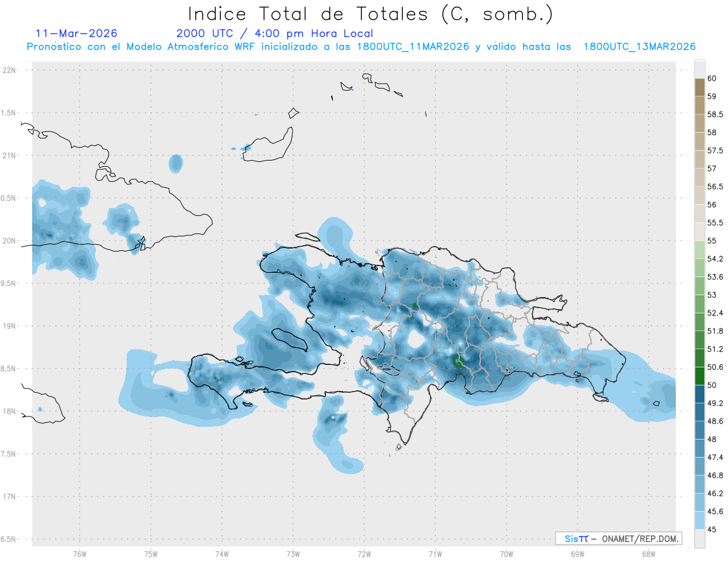Click the longitude label '71W'
Screen dimensions: 728x562
435,554
